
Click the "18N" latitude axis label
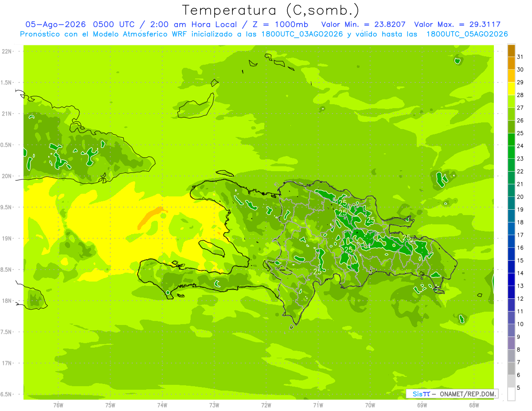click(6, 301)
